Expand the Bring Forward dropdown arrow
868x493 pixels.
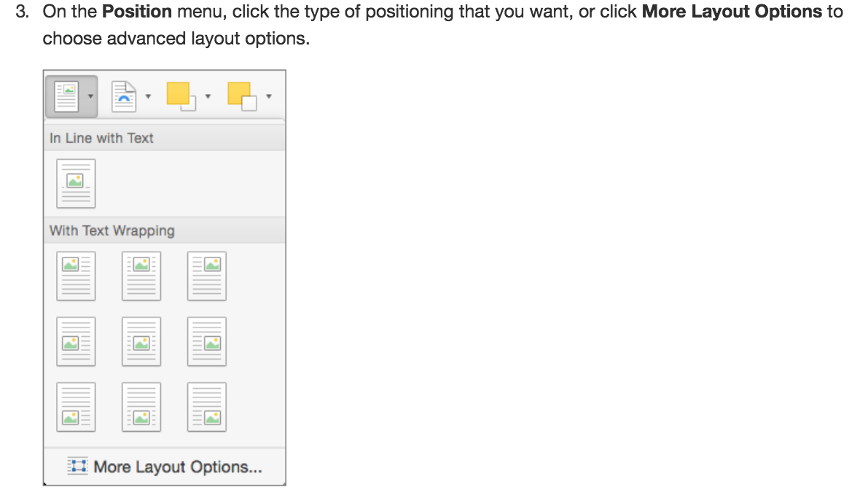point(208,96)
